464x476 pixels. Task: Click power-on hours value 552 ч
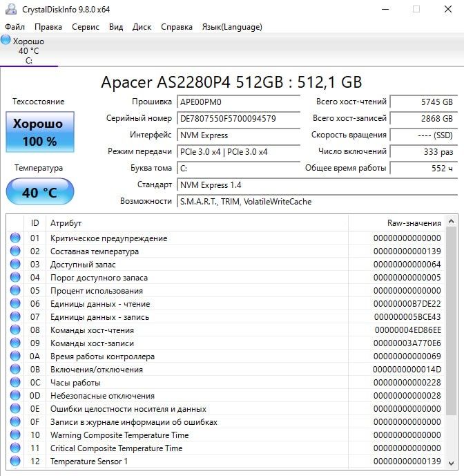pyautogui.click(x=424, y=168)
